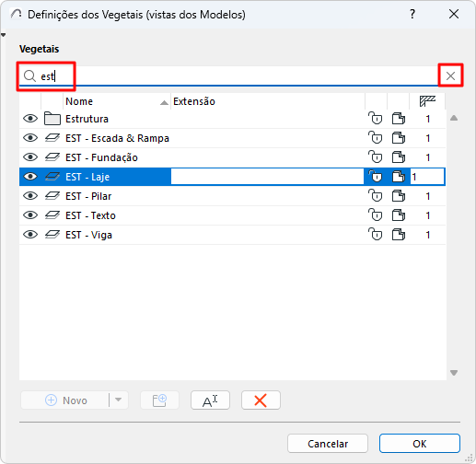Edit intersection number field of EST - Laje
The width and height of the screenshot is (476, 464).
pyautogui.click(x=427, y=177)
